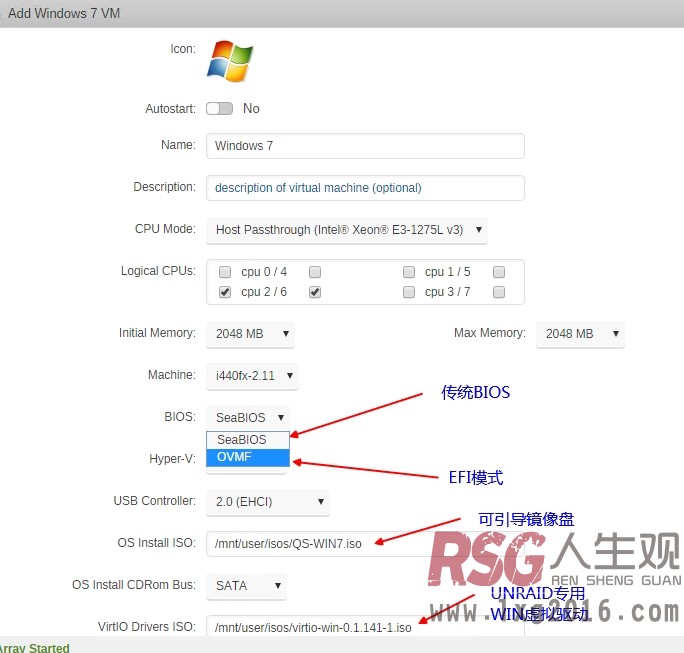This screenshot has width=684, height=653.
Task: Check the cpu 1 checkbox
Action: point(409,272)
